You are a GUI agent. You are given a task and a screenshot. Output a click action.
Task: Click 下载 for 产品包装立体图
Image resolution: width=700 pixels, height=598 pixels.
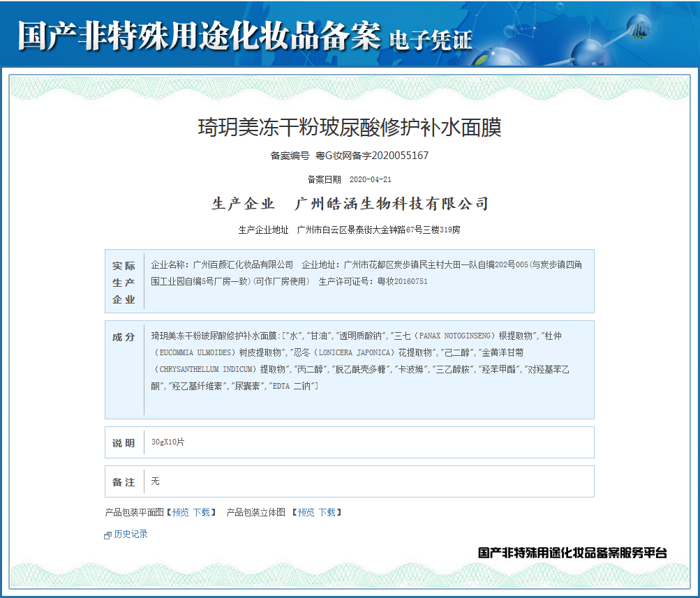(x=327, y=512)
